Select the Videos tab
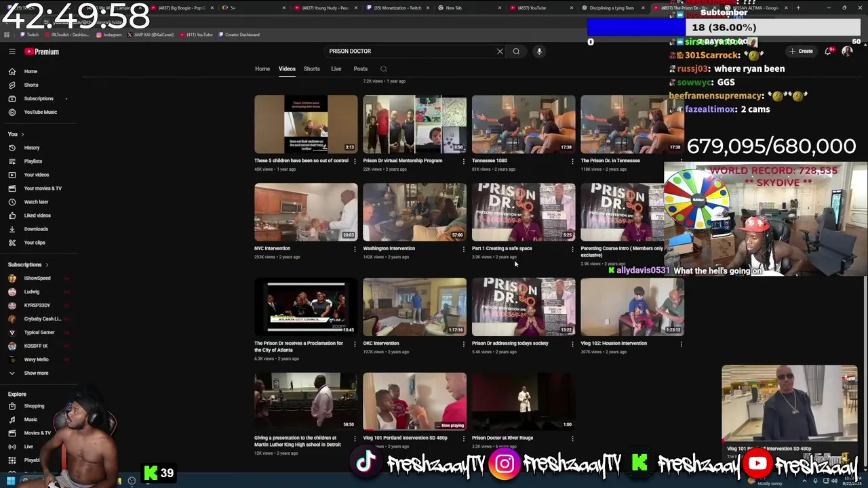This screenshot has height=488, width=868. [287, 69]
